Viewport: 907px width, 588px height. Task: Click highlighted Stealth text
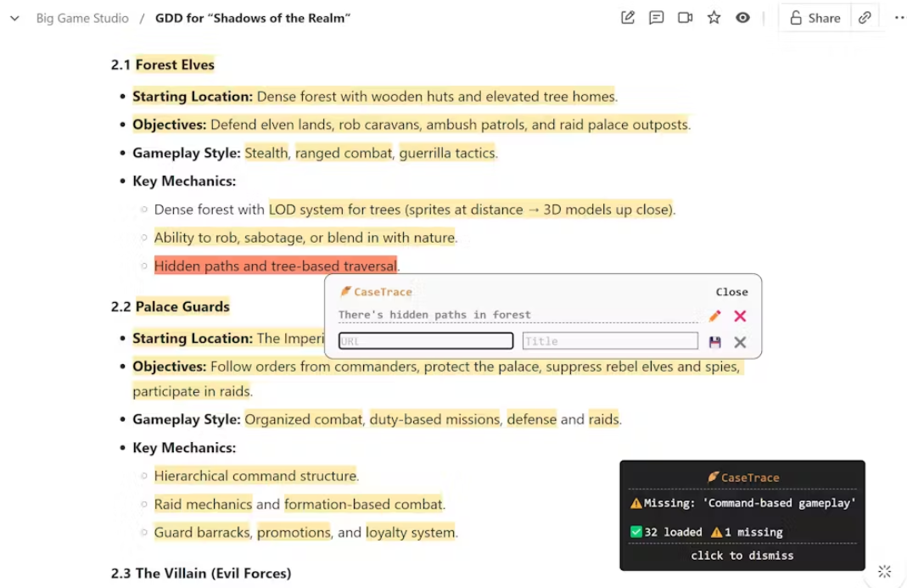click(266, 153)
